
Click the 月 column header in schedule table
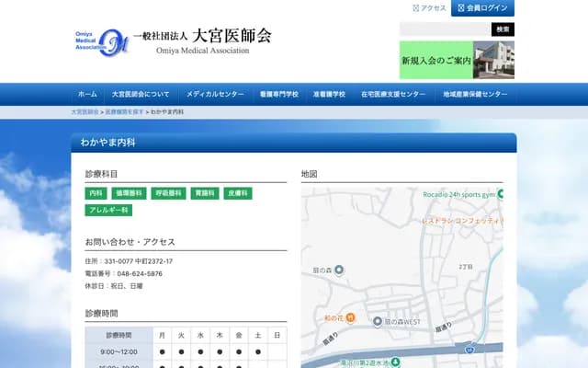(162, 335)
